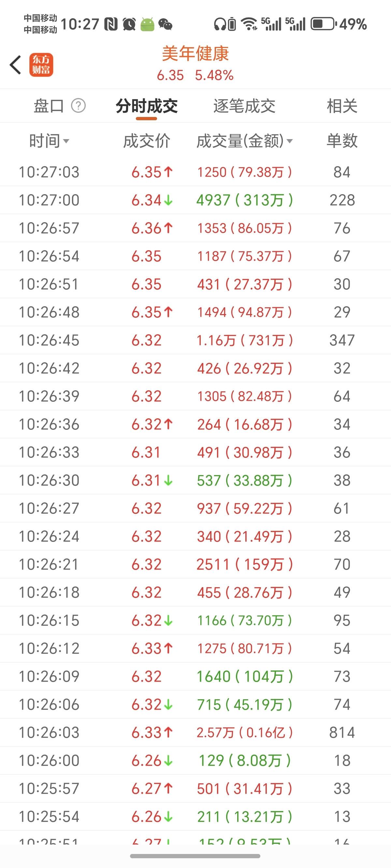Open the 东方财富 app logo

click(x=41, y=65)
